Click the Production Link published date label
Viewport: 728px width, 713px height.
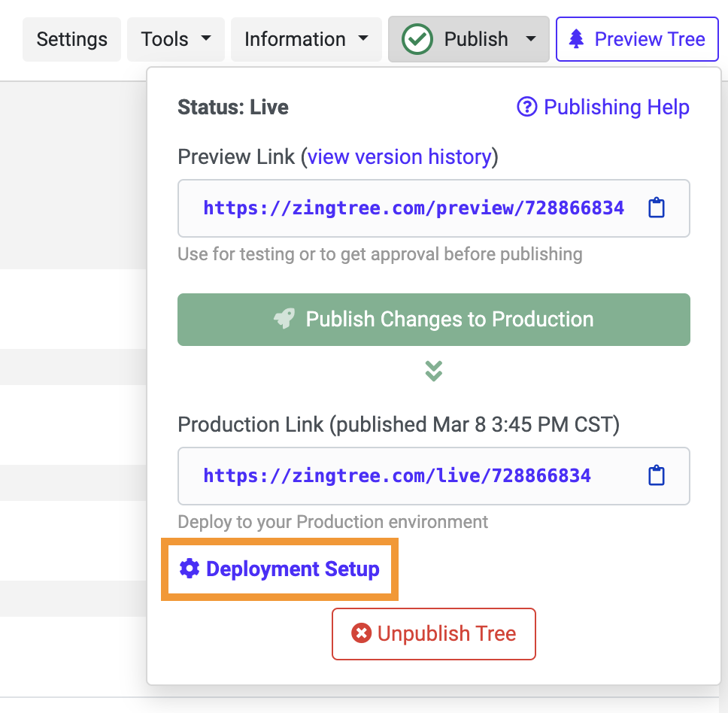click(x=399, y=425)
